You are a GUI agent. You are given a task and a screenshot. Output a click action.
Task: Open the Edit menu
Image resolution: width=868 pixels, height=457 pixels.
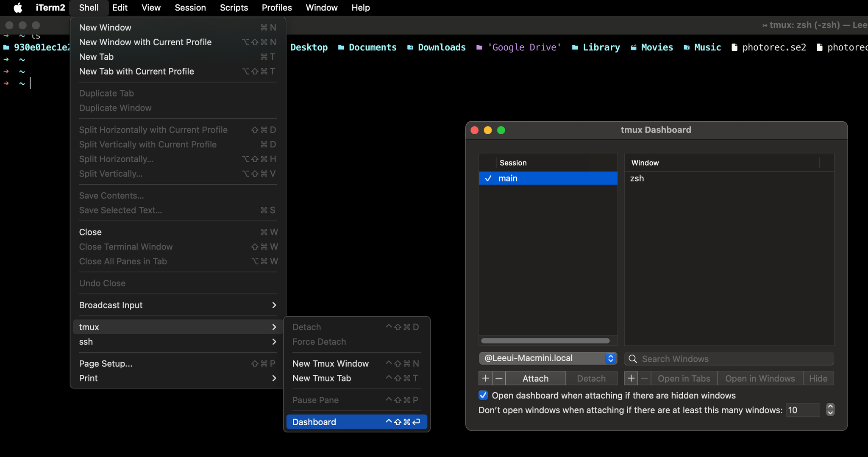point(120,8)
